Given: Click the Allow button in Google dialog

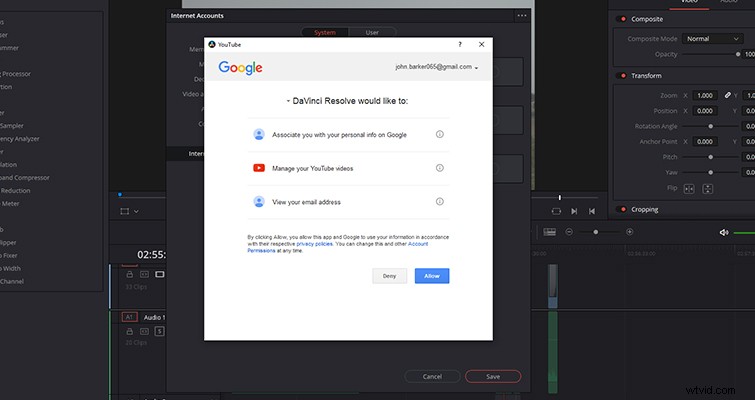Looking at the screenshot, I should [x=432, y=276].
